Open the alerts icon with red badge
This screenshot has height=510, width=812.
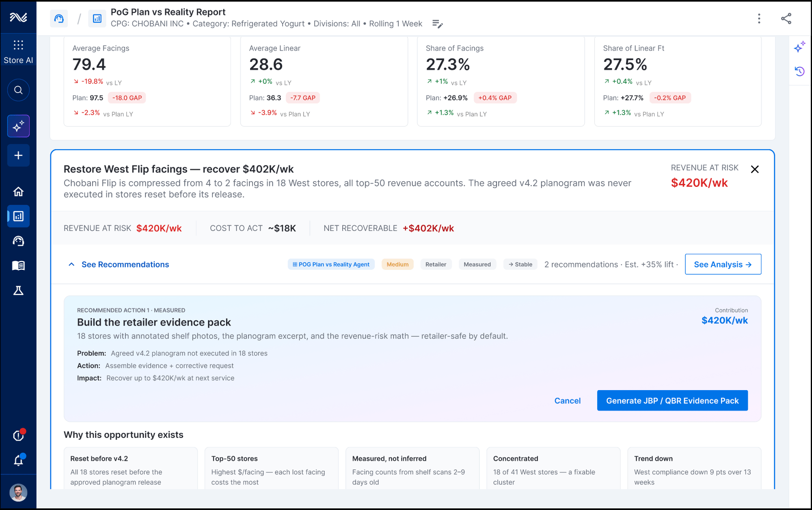point(18,435)
